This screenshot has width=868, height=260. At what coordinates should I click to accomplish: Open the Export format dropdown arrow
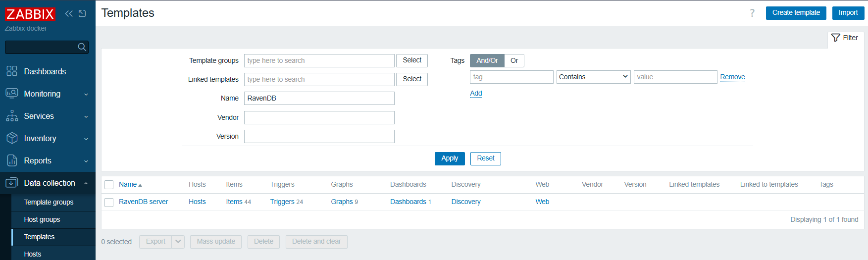click(x=178, y=242)
